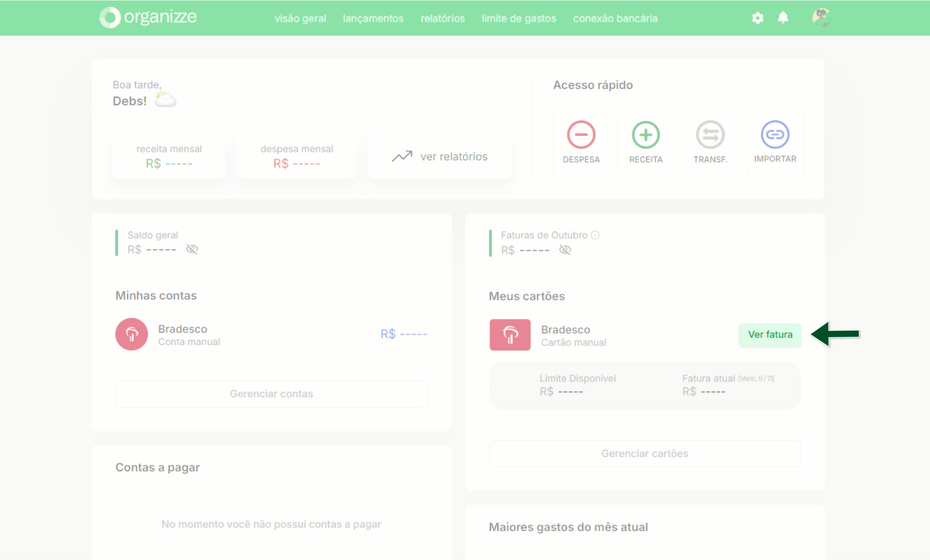The image size is (930, 560).
Task: Click the Gerenciar contas button
Action: [x=271, y=394]
